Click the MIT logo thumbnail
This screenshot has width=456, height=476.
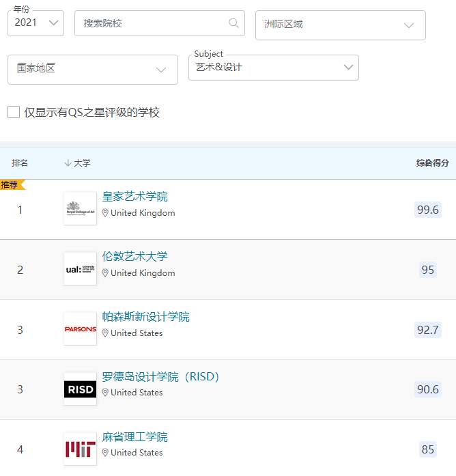coord(81,449)
